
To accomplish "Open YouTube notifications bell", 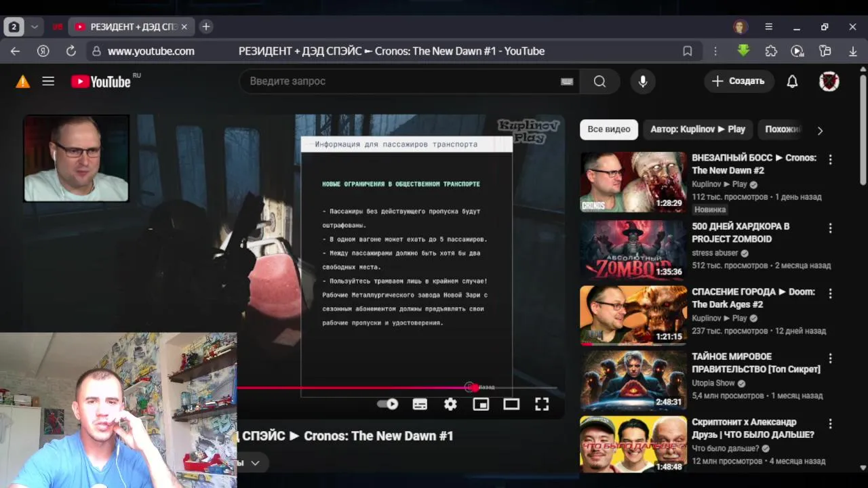I will [792, 81].
